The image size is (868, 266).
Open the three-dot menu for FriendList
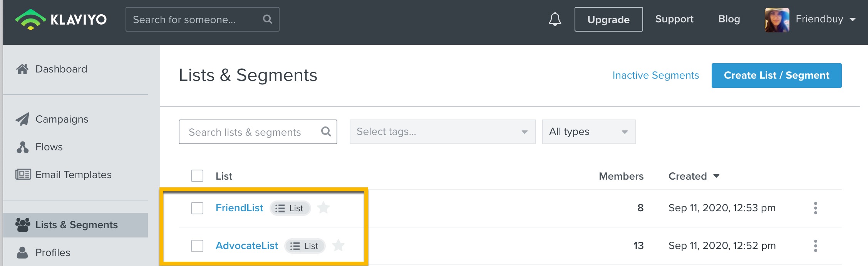tap(815, 208)
